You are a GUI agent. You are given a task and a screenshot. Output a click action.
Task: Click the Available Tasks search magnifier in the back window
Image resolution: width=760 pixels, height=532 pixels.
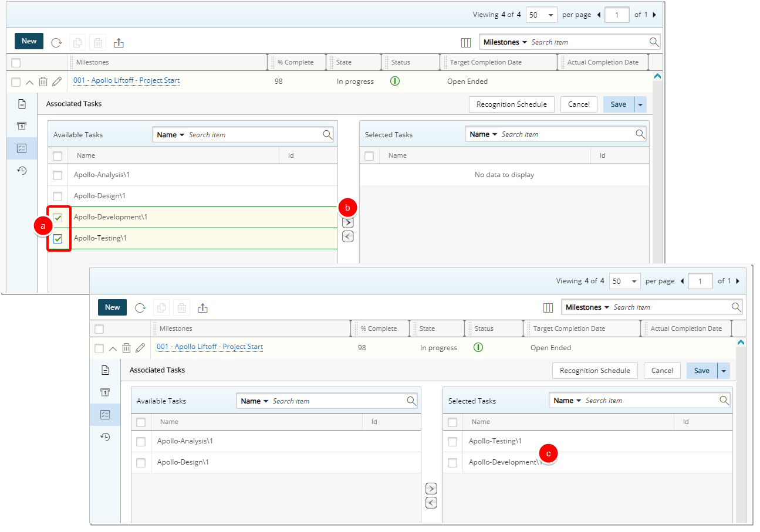(327, 134)
